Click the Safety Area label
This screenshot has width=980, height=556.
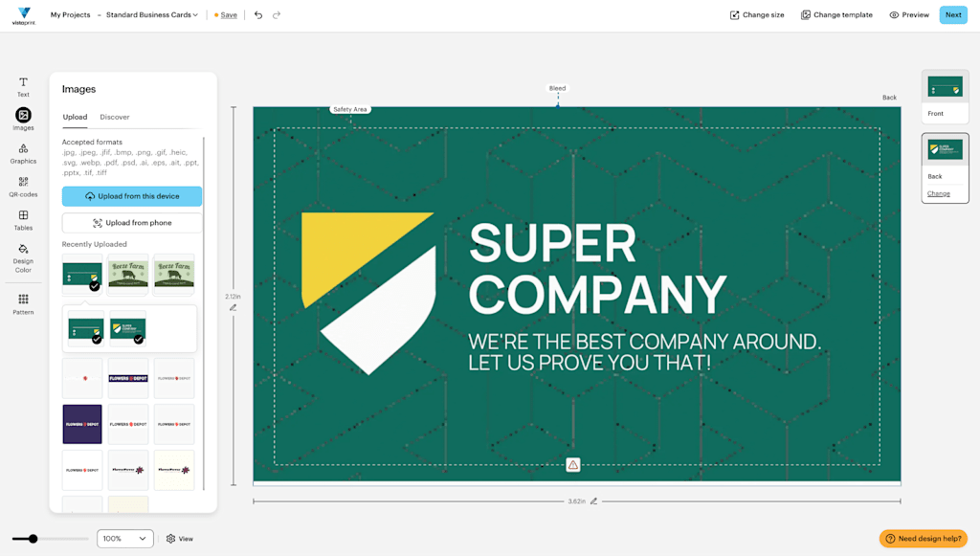click(x=350, y=109)
